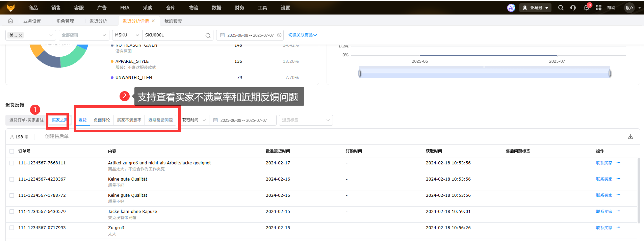Toggle the select-all checkbox in table header
Image resolution: width=644 pixels, height=241 pixels.
12,151
